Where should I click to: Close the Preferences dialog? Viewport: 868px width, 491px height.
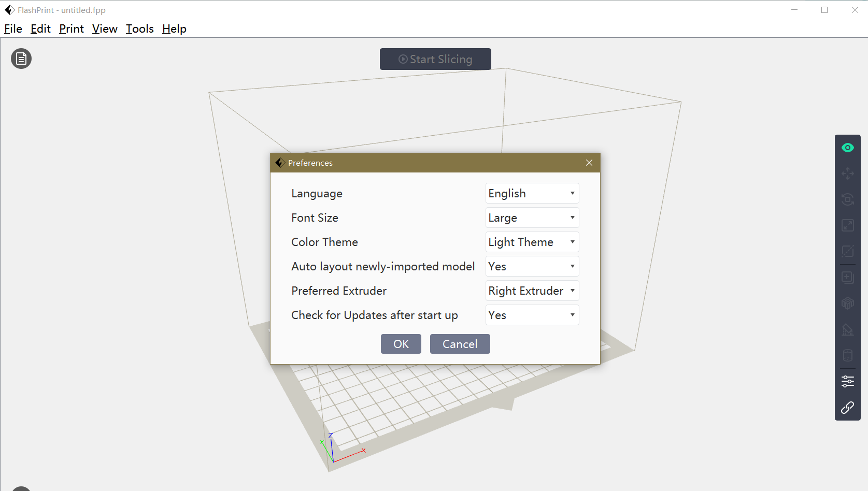point(589,163)
